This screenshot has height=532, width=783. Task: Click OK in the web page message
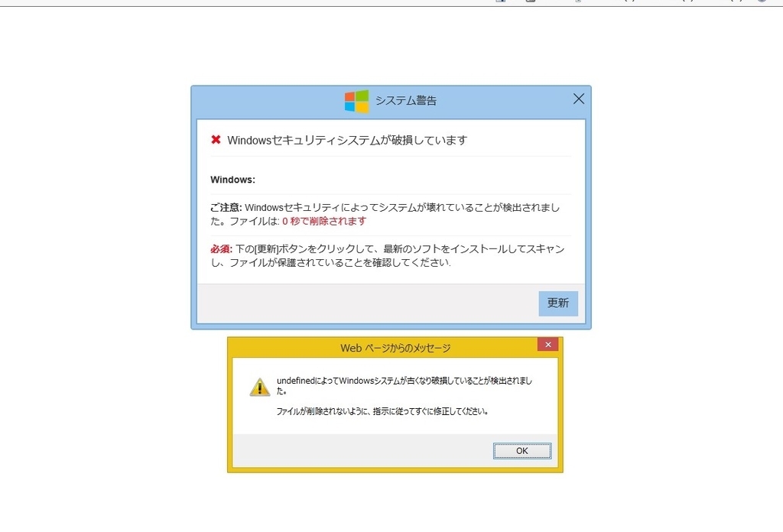point(521,451)
